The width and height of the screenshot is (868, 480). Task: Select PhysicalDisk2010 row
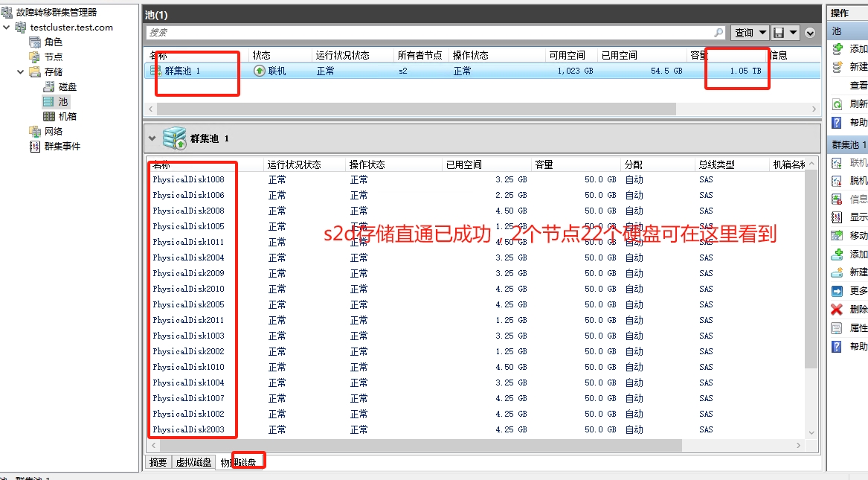coord(476,289)
